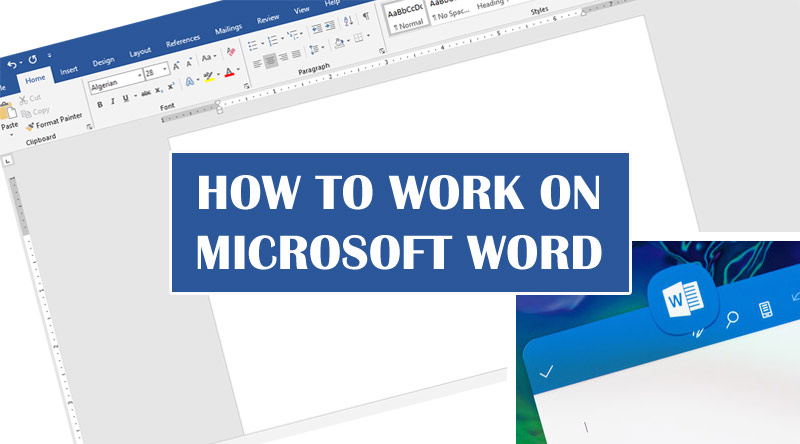The height and width of the screenshot is (444, 800).
Task: Open the View tab
Action: (301, 10)
